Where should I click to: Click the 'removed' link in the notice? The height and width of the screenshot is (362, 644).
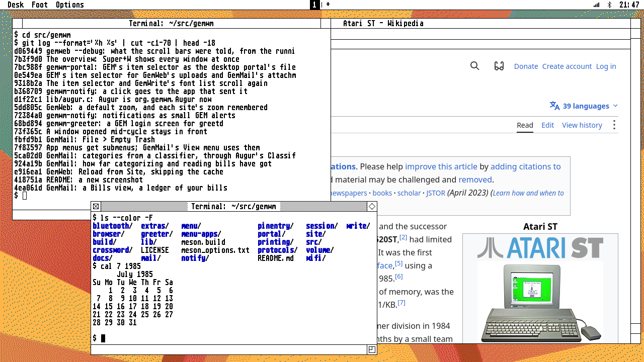pos(475,179)
